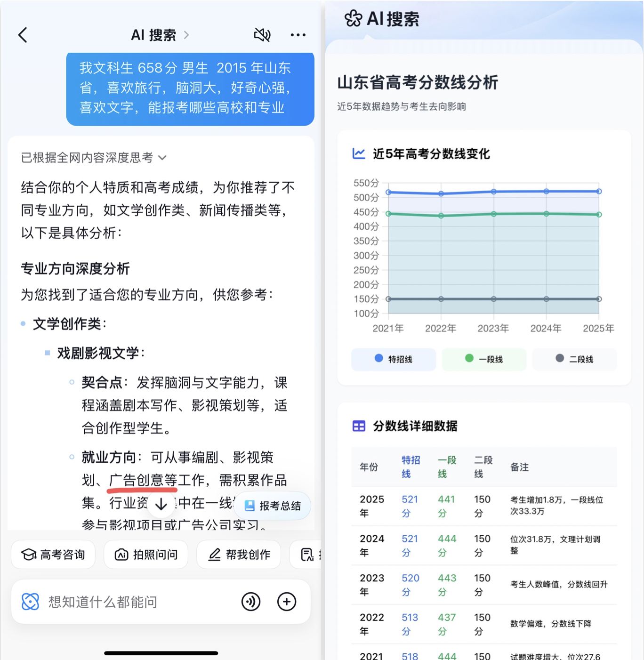The image size is (644, 660).
Task: Tap the 年份 column header
Action: (369, 467)
